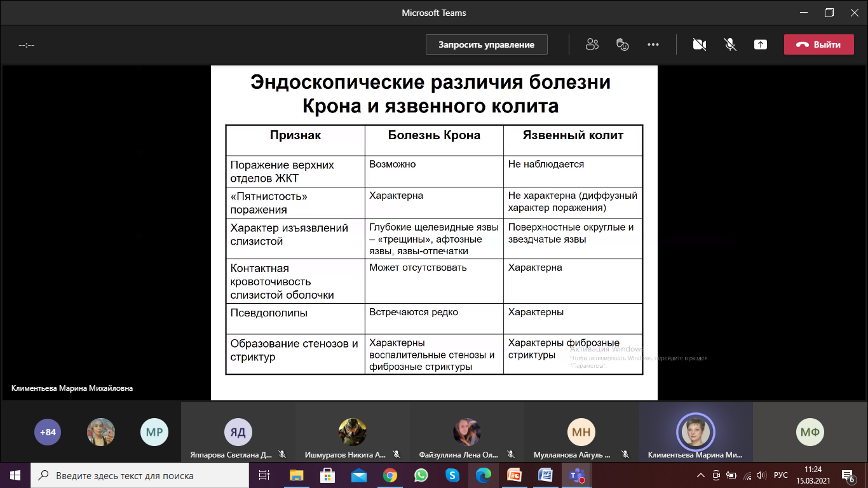
Task: Switch the РУС input language
Action: (781, 475)
